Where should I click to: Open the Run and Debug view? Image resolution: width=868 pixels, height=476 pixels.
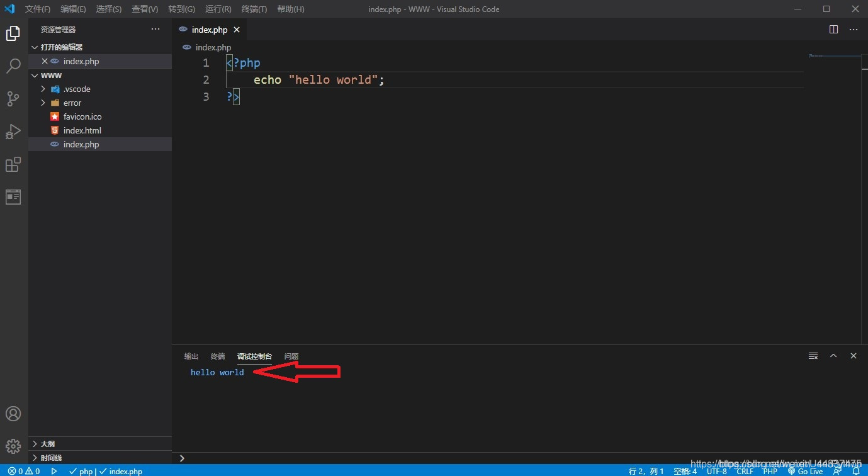13,132
